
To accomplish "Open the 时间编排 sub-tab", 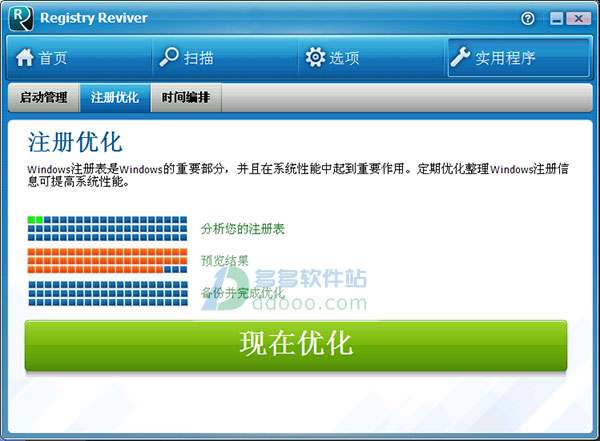I will (186, 98).
